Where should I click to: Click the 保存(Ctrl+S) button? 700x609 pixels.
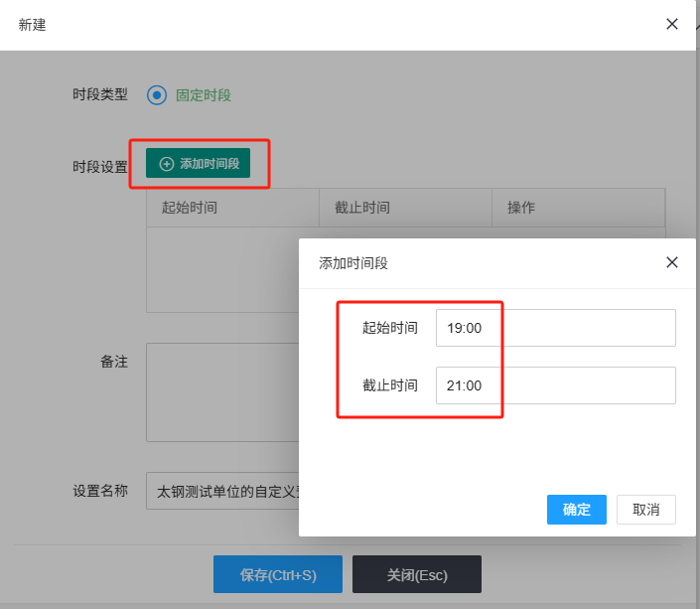click(277, 575)
